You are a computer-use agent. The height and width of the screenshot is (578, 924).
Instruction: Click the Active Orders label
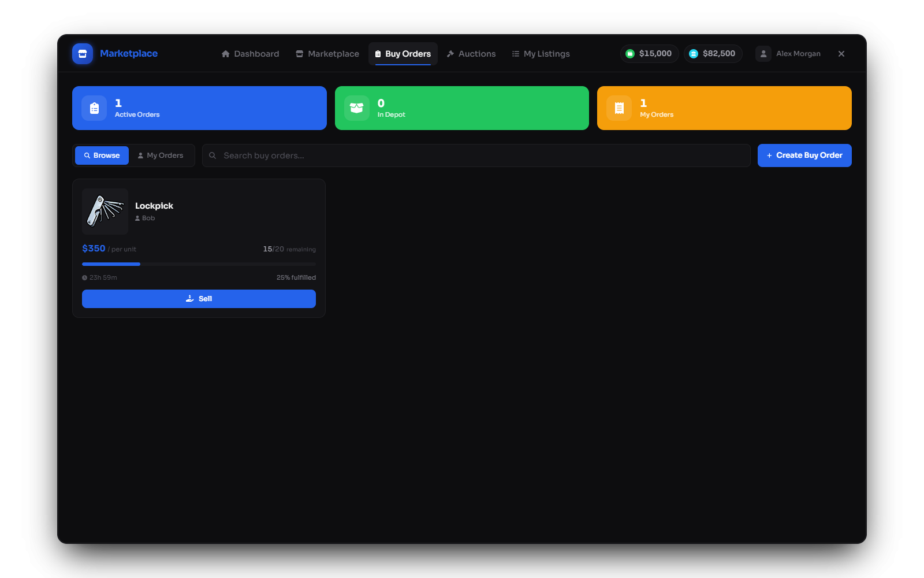137,114
